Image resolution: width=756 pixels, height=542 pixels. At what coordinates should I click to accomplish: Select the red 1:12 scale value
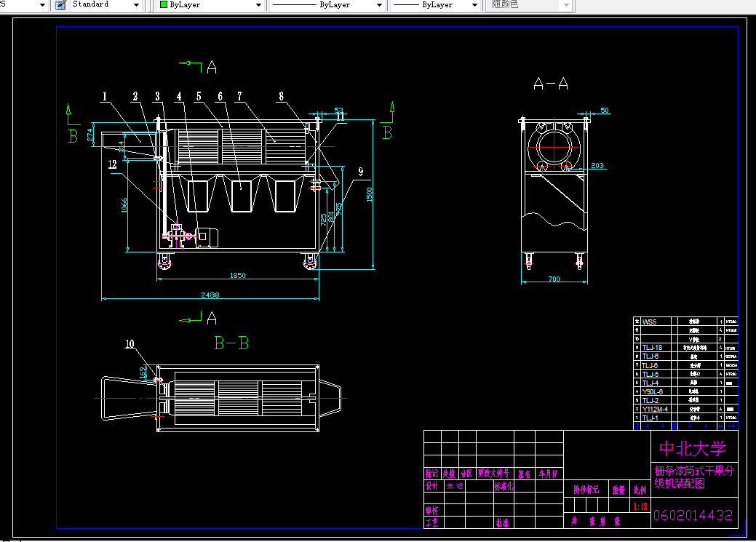tap(640, 506)
